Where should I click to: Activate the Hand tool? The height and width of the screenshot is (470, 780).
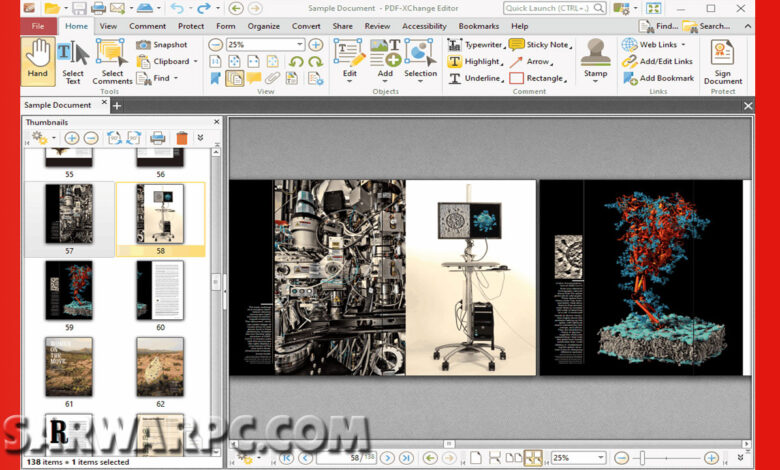coord(38,61)
